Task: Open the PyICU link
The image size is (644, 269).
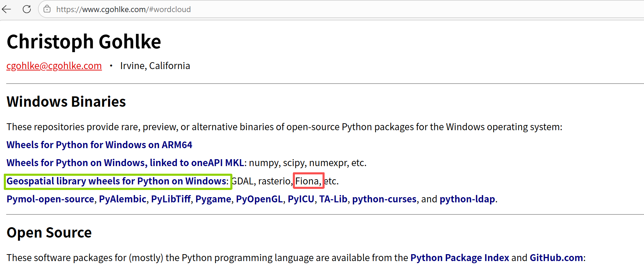Action: pyautogui.click(x=301, y=199)
